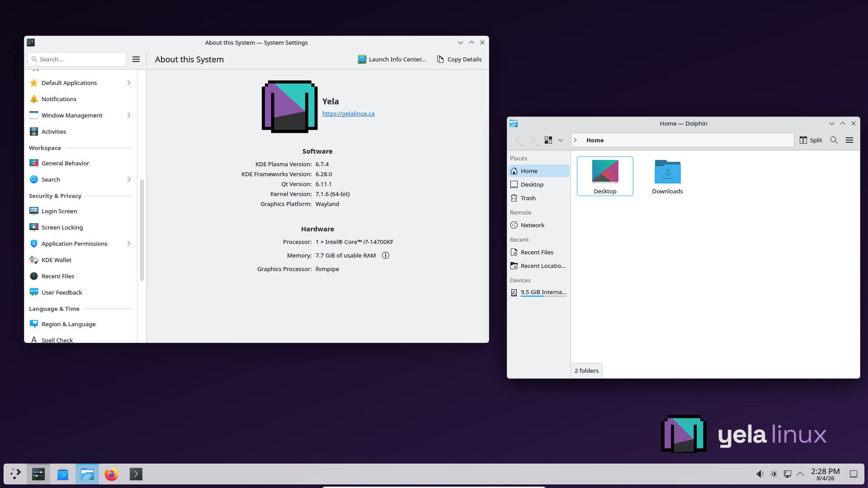Open Activities settings
The height and width of the screenshot is (488, 868).
coord(80,131)
